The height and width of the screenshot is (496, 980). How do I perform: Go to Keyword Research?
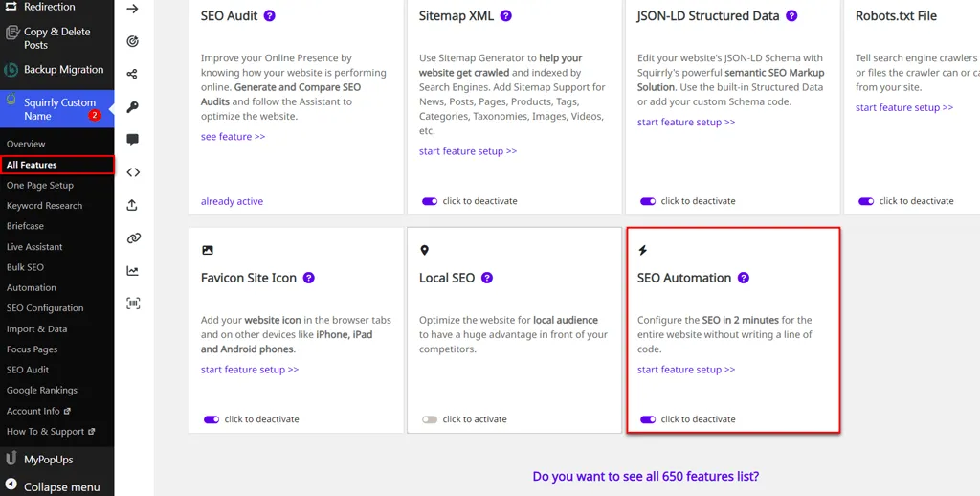(44, 205)
